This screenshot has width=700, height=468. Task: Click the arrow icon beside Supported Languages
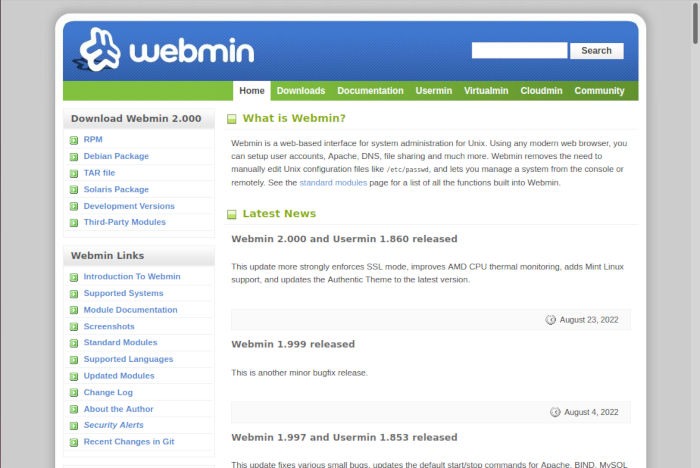point(74,359)
